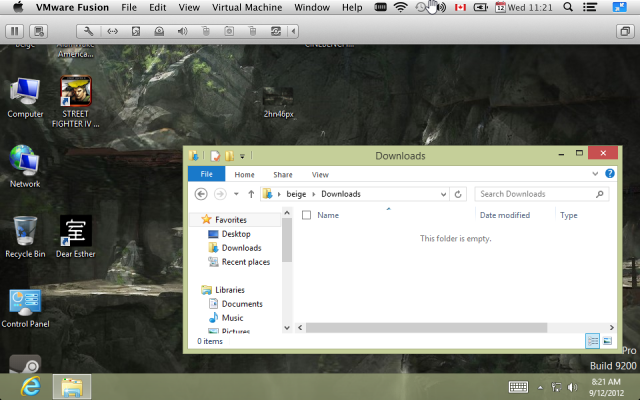Go up one folder level
The image size is (640, 400).
coord(251,194)
